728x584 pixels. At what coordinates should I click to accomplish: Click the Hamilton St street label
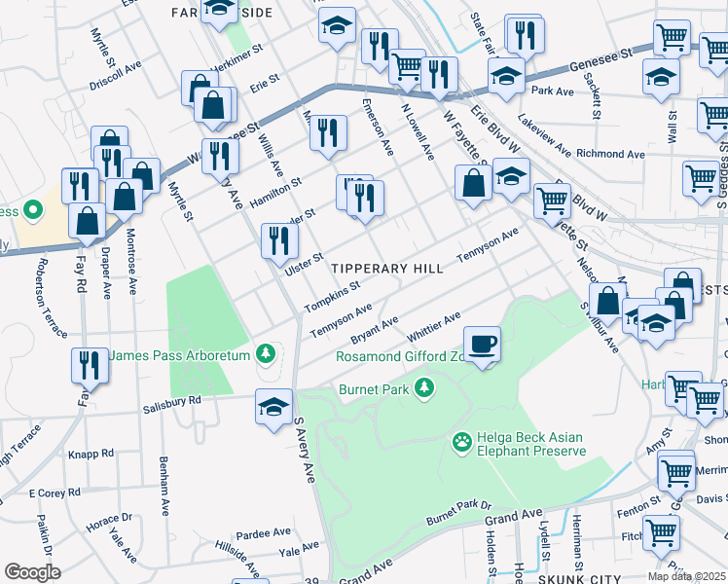(275, 193)
